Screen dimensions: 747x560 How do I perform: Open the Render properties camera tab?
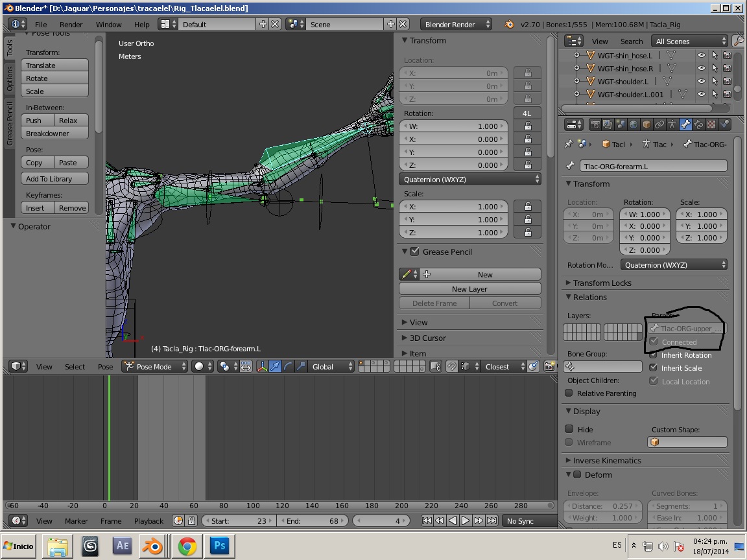pos(594,124)
